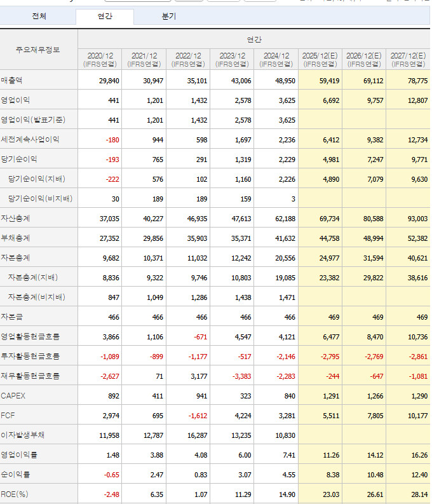This screenshot has height=504, width=432.
Task: Click the 2026/12(E) column header
Action: (364, 60)
